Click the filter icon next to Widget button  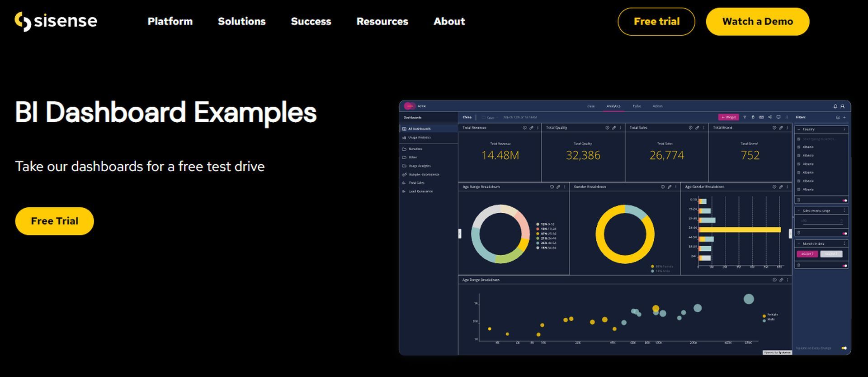[x=745, y=117]
